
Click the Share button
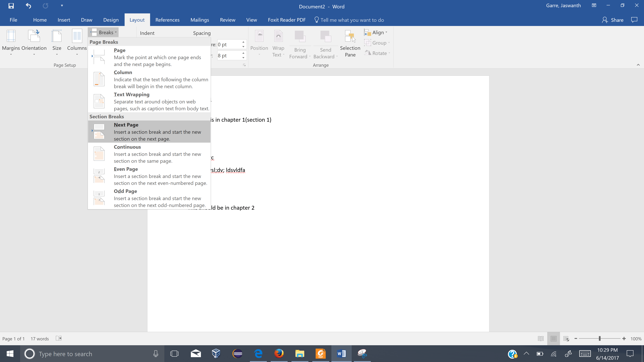pos(613,20)
